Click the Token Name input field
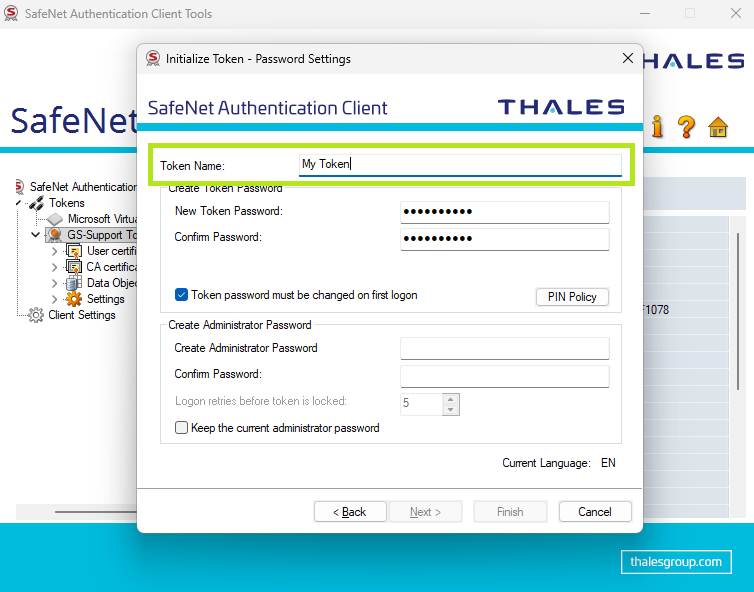This screenshot has height=592, width=754. point(460,164)
